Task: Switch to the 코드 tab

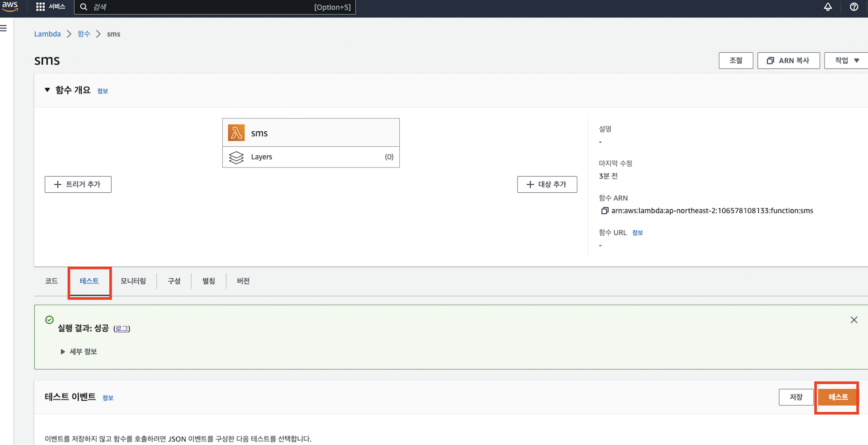Action: (51, 281)
